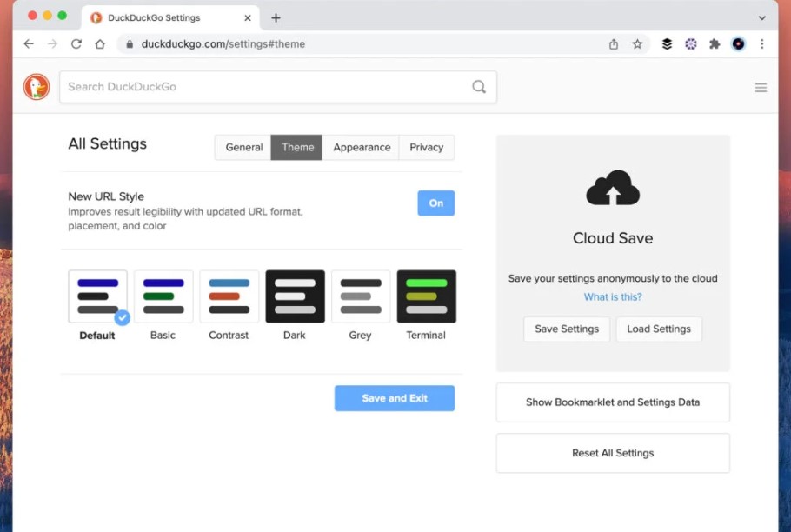Open a new browser tab
The height and width of the screenshot is (532, 791).
coord(276,18)
